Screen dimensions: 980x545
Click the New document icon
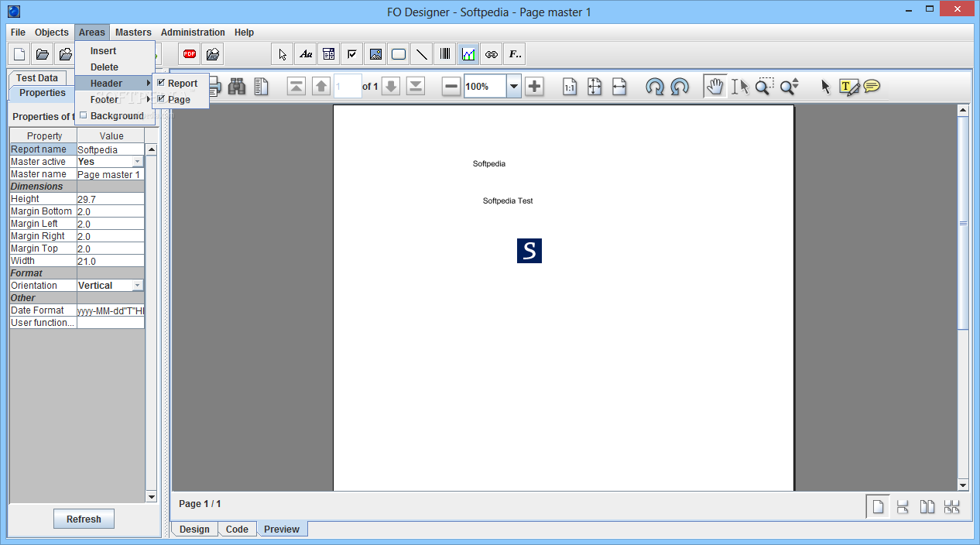tap(19, 54)
